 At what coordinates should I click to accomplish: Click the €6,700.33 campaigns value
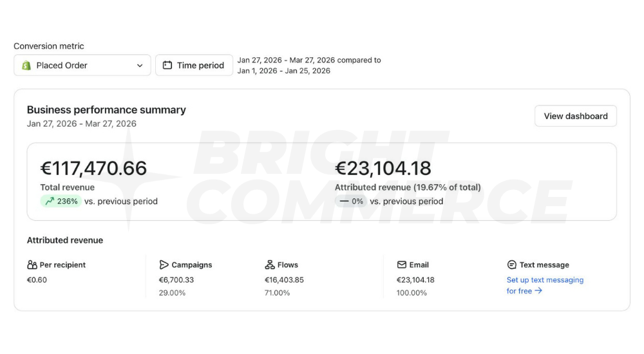pos(176,280)
